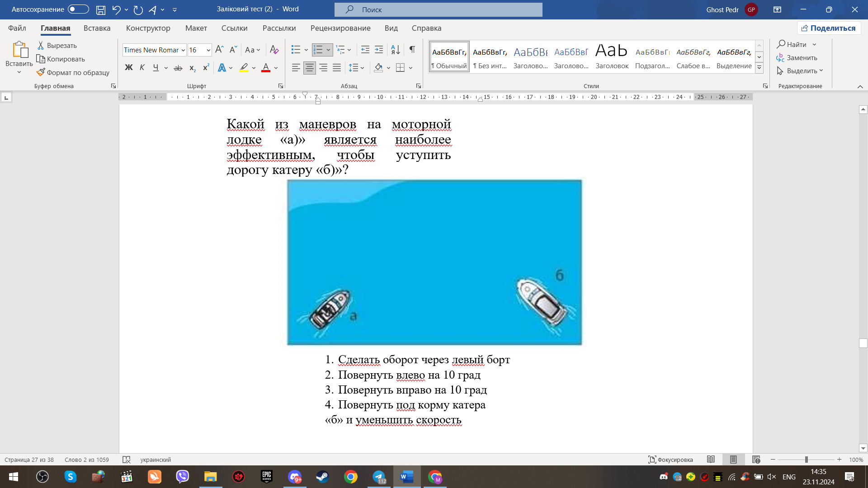Toggle bold Ж formatting
The height and width of the screenshot is (488, 868).
pos(129,68)
